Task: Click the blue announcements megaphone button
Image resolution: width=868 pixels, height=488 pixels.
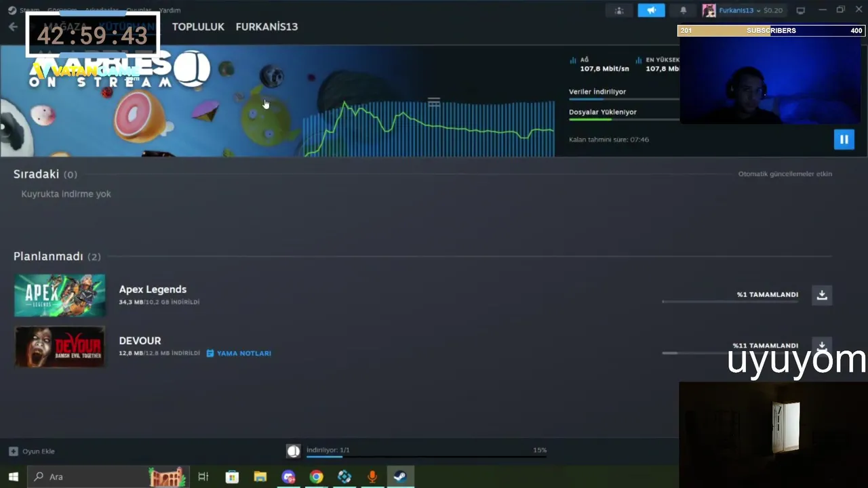Action: point(651,10)
